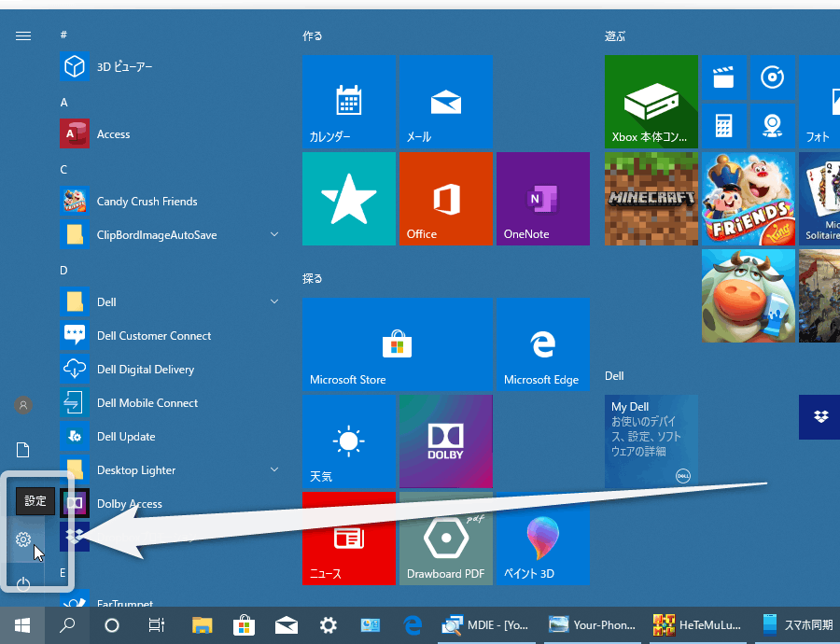This screenshot has height=644, width=840.
Task: Expand the Start menu hamburger navigation
Action: tap(23, 35)
